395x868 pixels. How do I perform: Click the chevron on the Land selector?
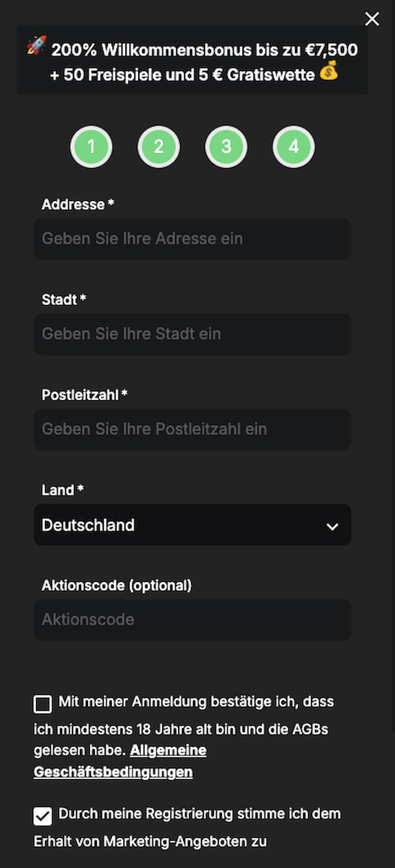(x=332, y=525)
